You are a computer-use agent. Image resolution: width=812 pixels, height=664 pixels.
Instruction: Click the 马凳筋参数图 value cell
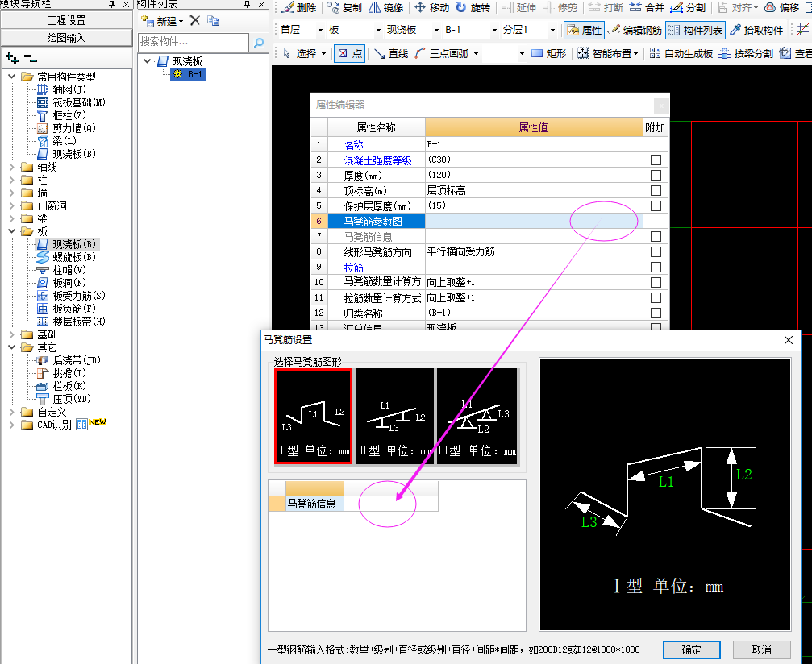pos(533,222)
